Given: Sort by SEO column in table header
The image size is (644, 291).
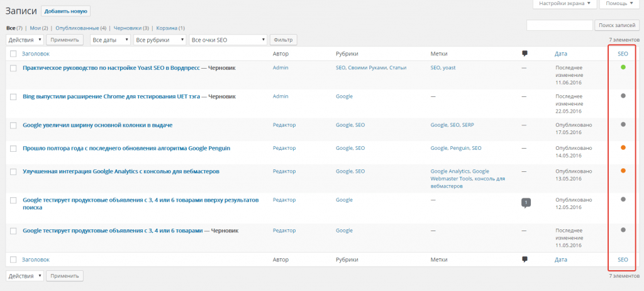Looking at the screenshot, I should tap(623, 54).
